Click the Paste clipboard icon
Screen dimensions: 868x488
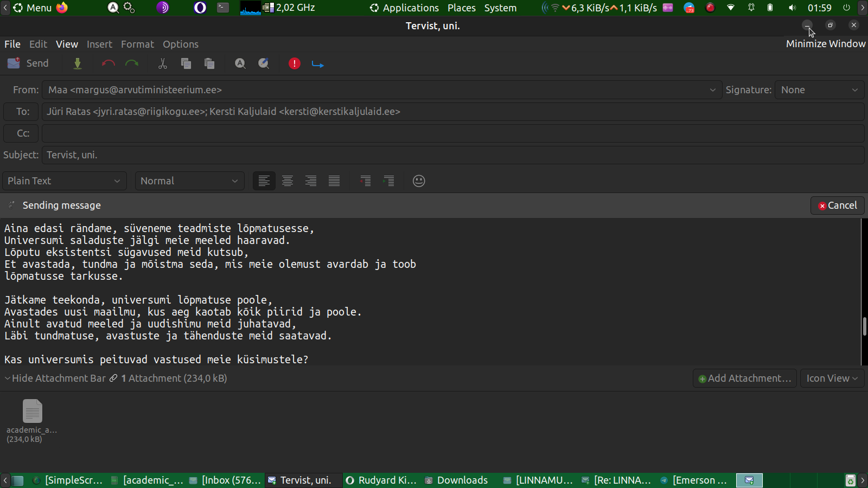tap(209, 63)
